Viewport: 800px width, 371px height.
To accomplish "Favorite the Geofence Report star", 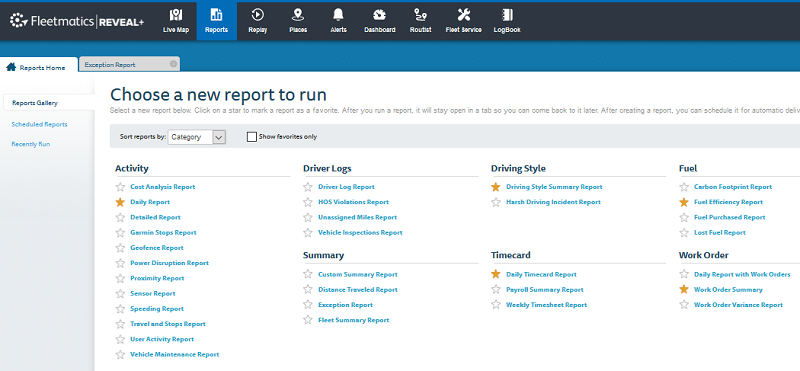I will pos(120,248).
